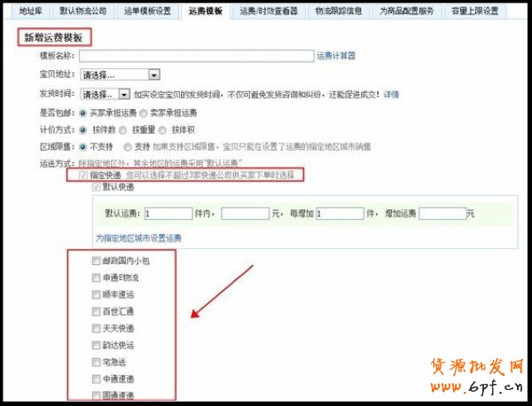
Task: Check the 顺丰速运 courier checkbox
Action: pyautogui.click(x=96, y=294)
